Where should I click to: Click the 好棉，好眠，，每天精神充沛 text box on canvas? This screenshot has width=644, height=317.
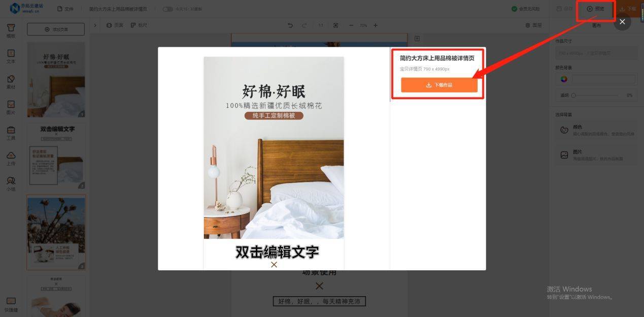(319, 301)
